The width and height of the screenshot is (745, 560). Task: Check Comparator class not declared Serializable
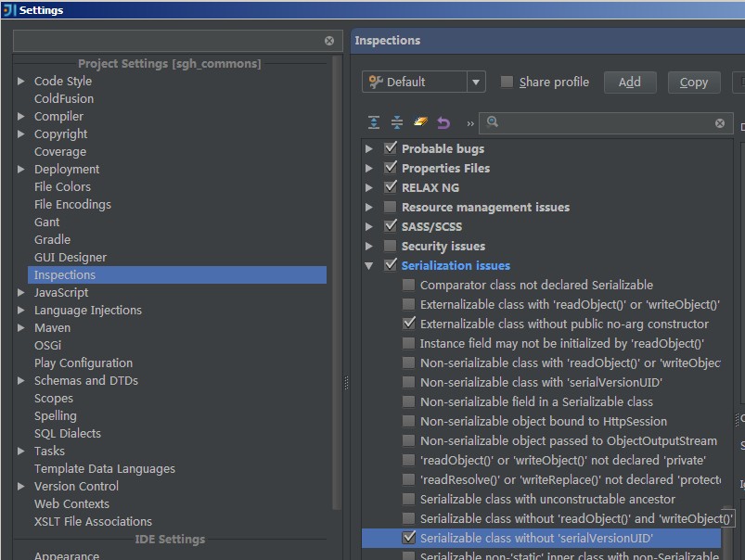click(408, 285)
